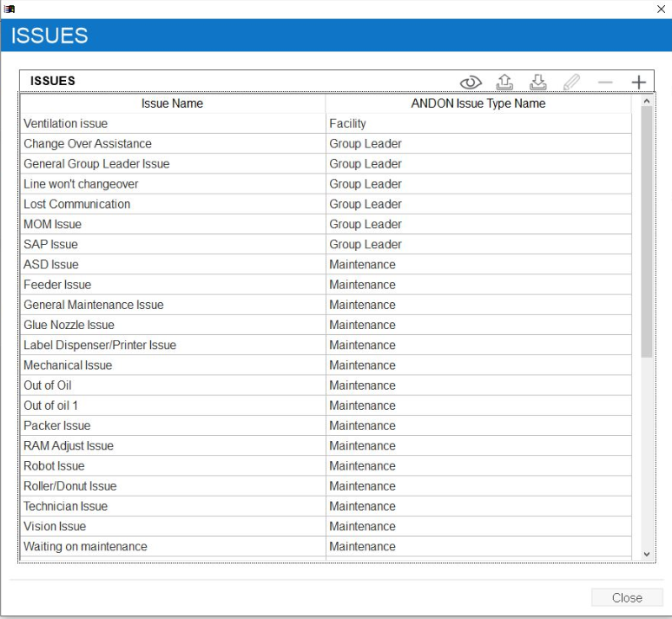Click the pencil edit icon
The image size is (672, 619).
point(571,82)
